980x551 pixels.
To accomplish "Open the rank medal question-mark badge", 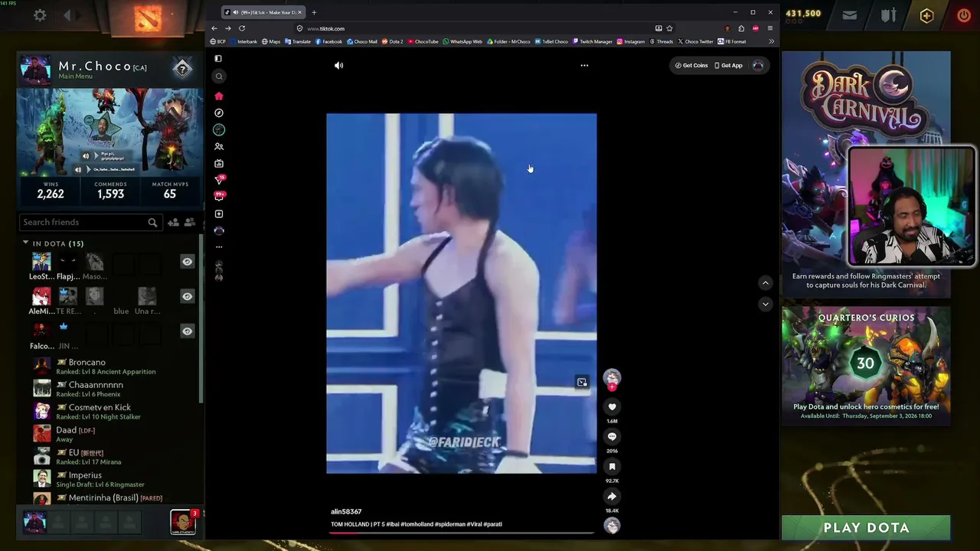I will (x=182, y=69).
